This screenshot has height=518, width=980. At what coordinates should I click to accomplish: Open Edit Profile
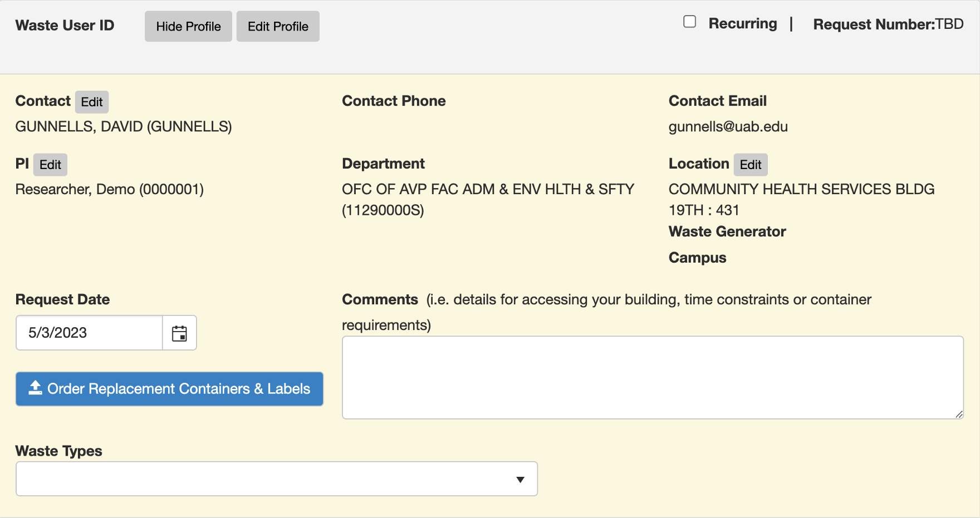278,26
